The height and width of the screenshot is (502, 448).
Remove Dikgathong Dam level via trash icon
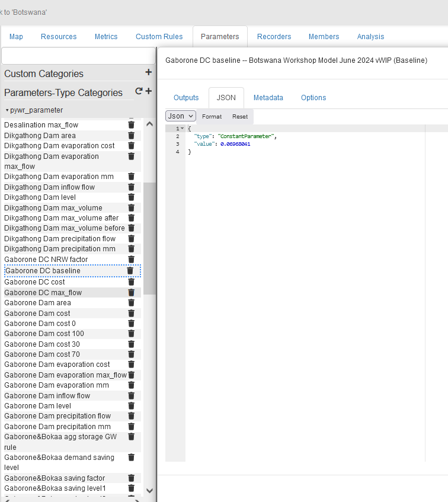131,197
